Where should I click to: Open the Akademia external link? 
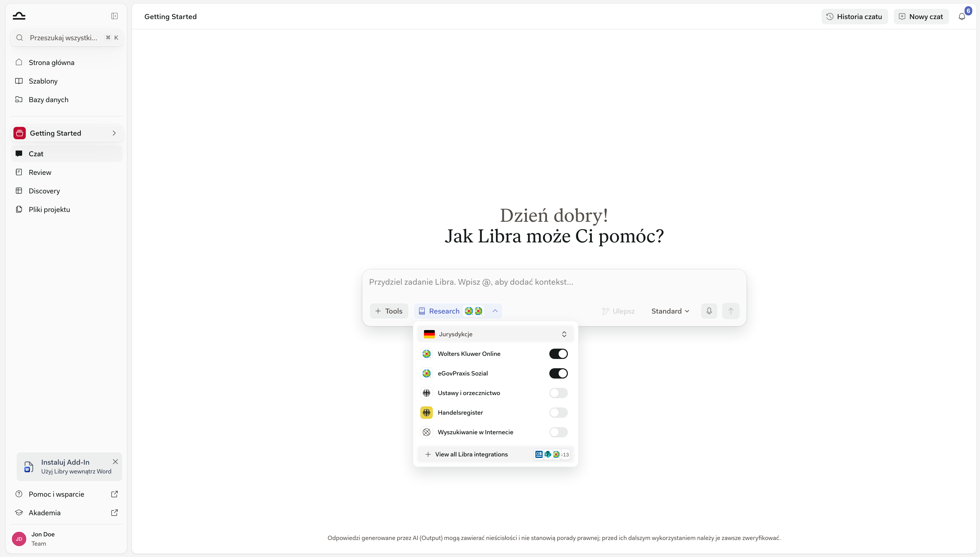click(67, 513)
